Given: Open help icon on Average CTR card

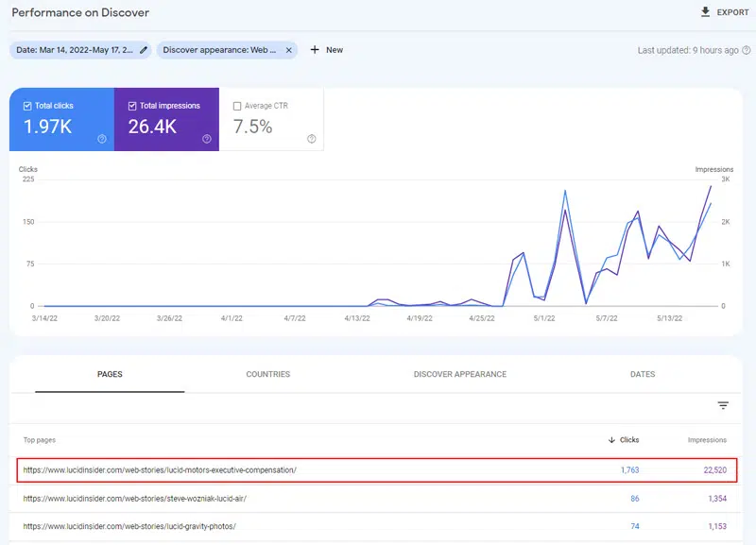Looking at the screenshot, I should tap(311, 139).
